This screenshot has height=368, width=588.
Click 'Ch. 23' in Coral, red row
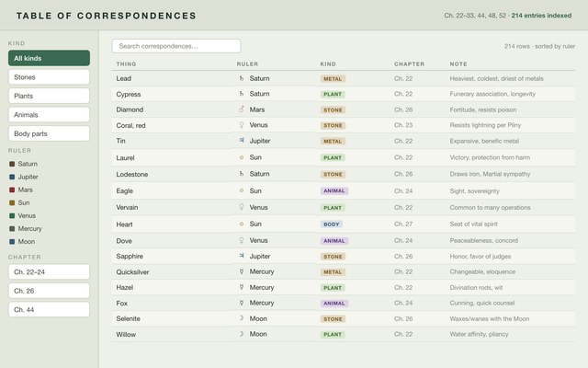pos(403,125)
